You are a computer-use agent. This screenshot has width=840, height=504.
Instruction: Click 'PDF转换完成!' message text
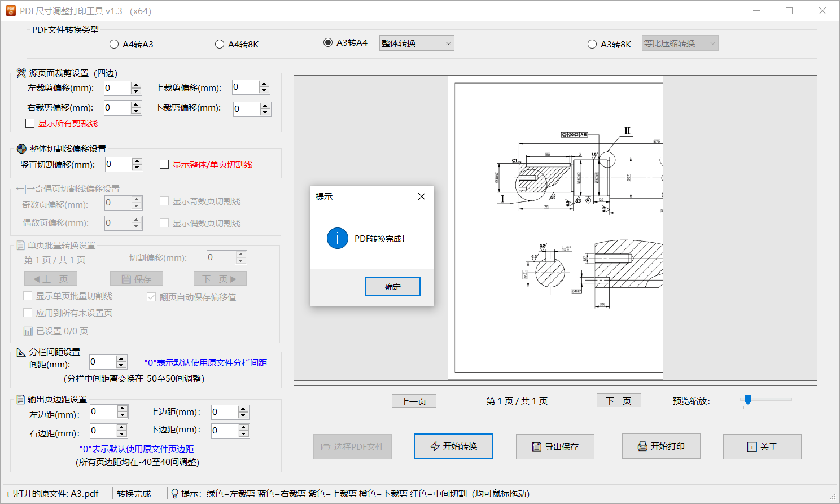380,239
